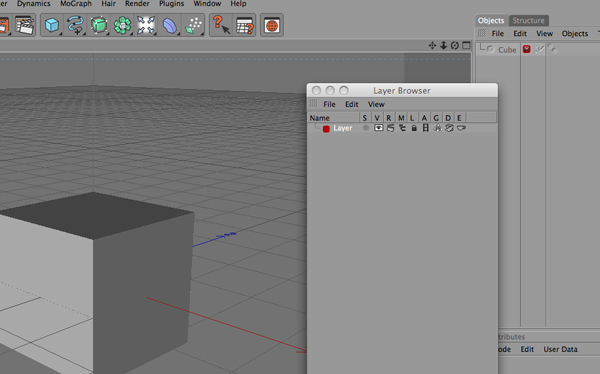Viewport: 600px width, 374px height.
Task: Click the Layer Browser title bar
Action: [x=402, y=91]
